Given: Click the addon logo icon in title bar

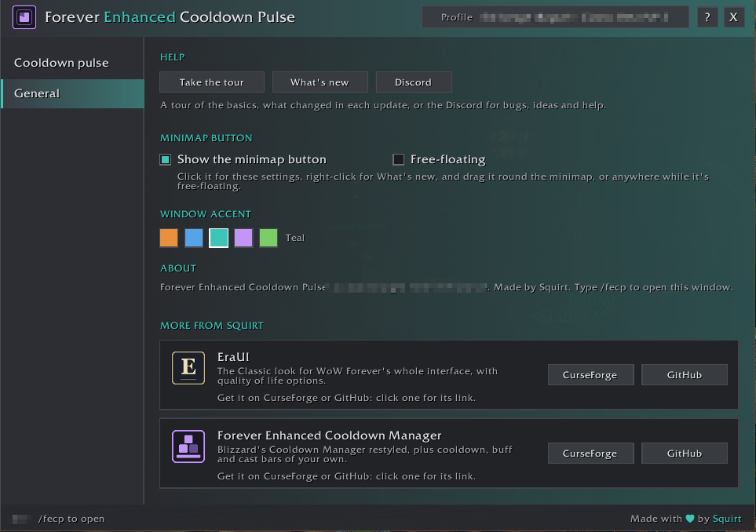Looking at the screenshot, I should coord(24,17).
